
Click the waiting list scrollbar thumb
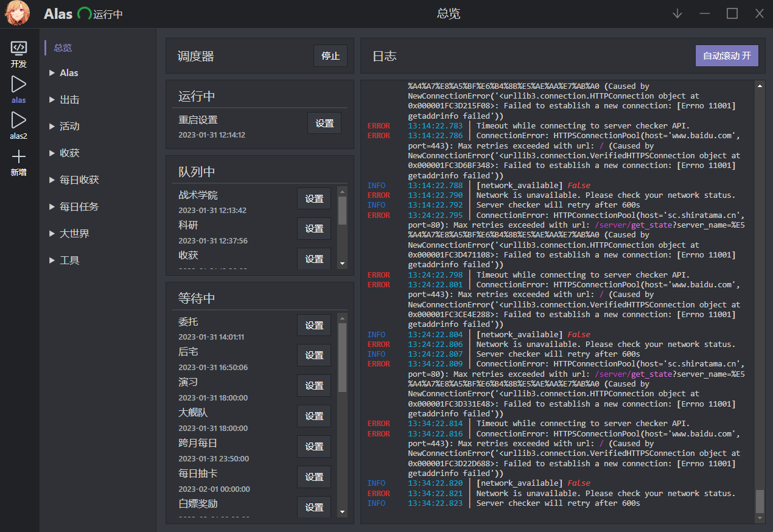(342, 357)
